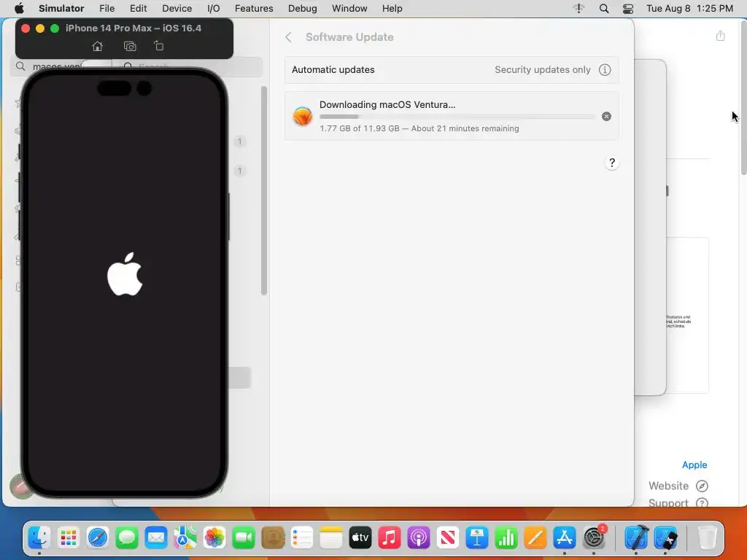Open Pages from the Dock

point(535,538)
